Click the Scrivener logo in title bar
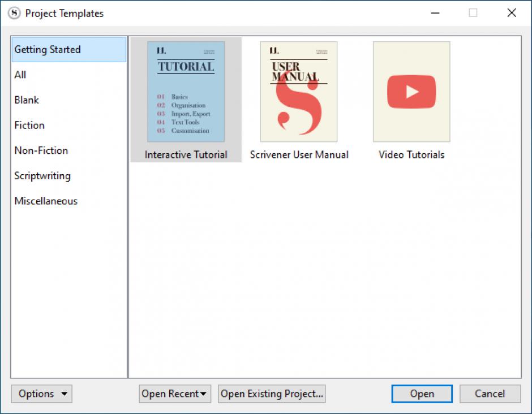 [x=14, y=13]
